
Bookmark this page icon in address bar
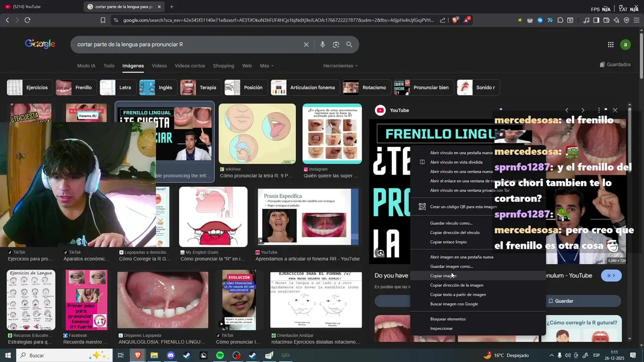click(x=103, y=20)
